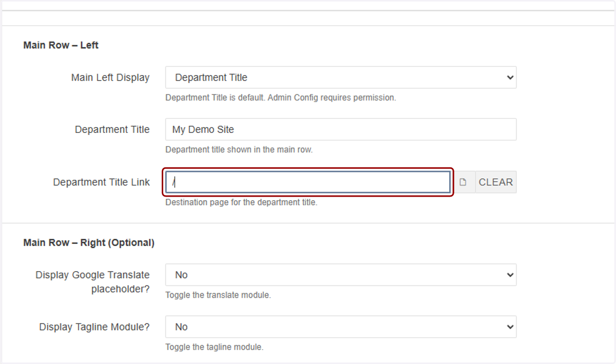The width and height of the screenshot is (616, 364).
Task: Click the 'Main Left Display' label
Action: pos(110,78)
